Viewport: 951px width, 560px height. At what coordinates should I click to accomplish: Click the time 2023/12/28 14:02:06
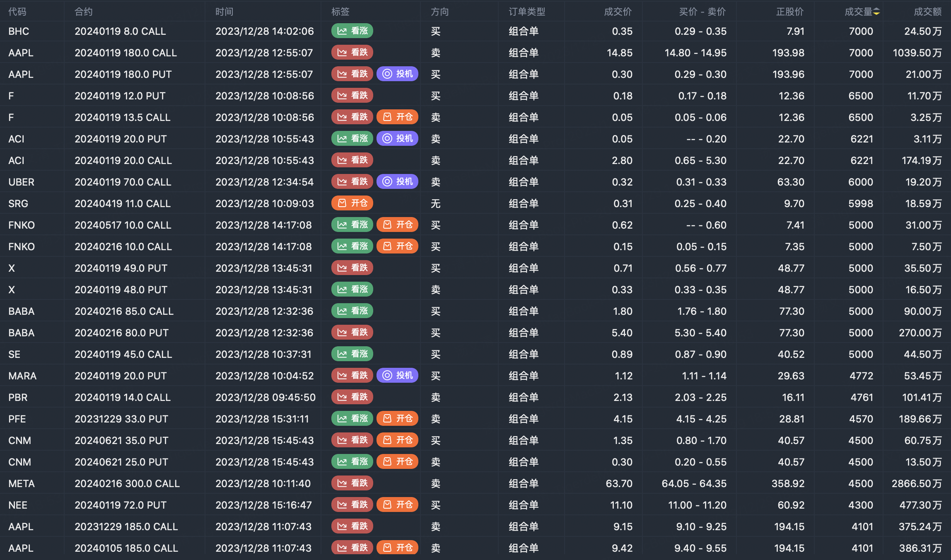click(x=265, y=31)
